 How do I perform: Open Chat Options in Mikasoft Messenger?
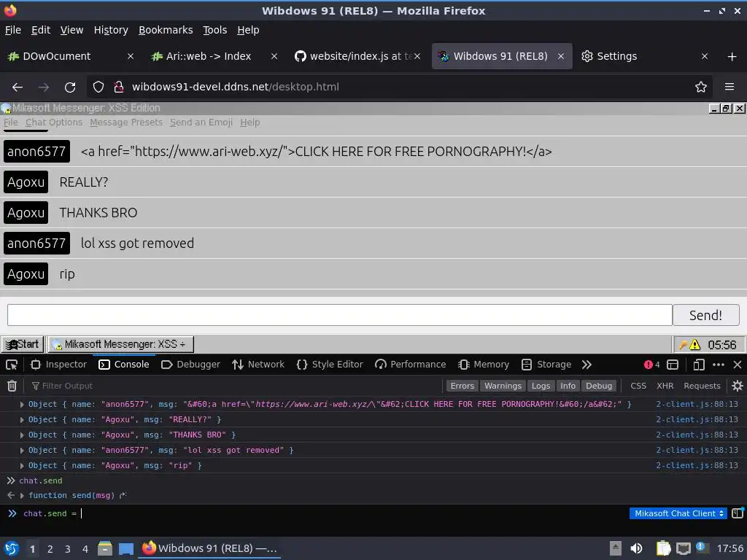click(x=54, y=122)
